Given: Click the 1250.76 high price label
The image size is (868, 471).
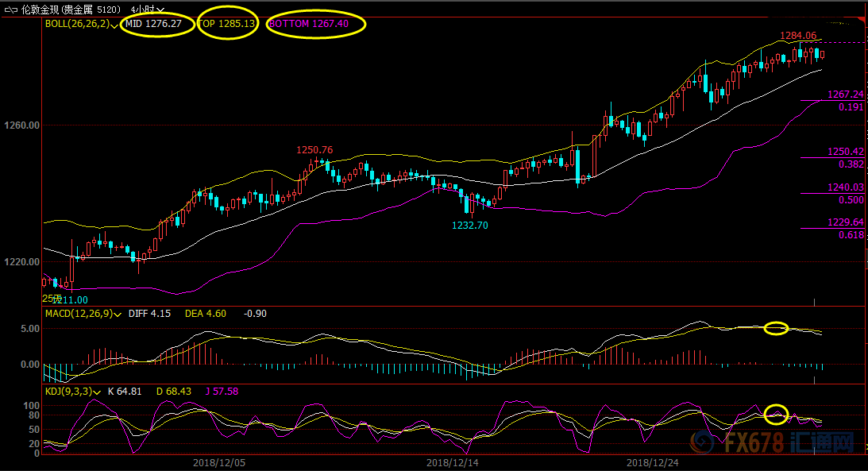Looking at the screenshot, I should tap(314, 150).
